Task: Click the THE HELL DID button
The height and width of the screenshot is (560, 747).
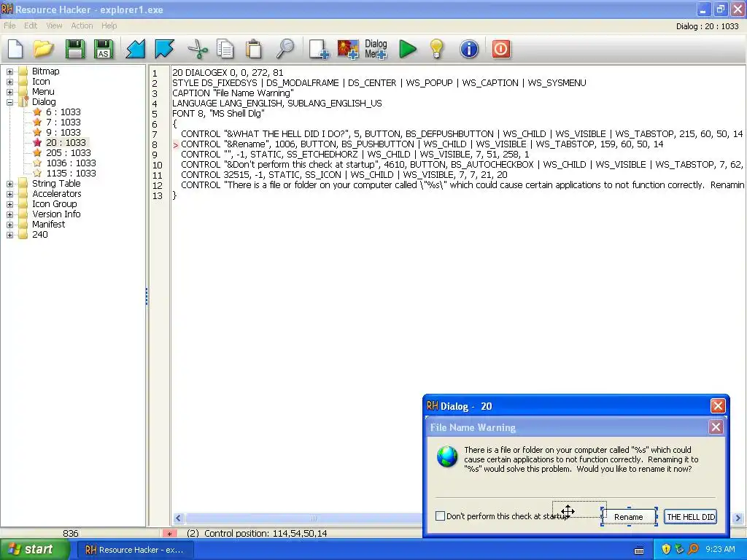Action: coord(690,517)
